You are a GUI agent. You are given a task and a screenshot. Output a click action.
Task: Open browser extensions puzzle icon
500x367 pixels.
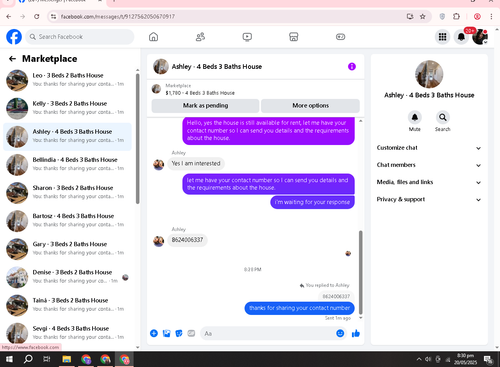[456, 16]
